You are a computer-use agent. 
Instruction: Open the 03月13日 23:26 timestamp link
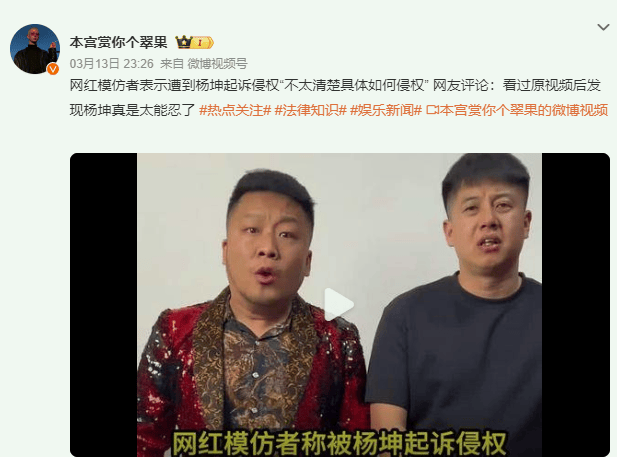[111, 64]
